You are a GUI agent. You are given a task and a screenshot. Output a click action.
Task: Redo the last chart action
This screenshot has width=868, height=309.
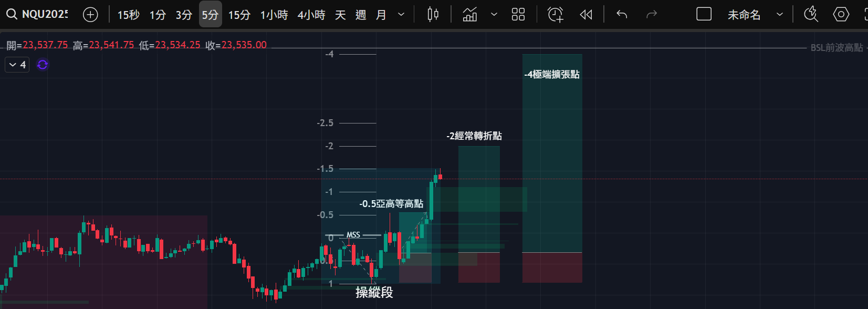pyautogui.click(x=652, y=14)
